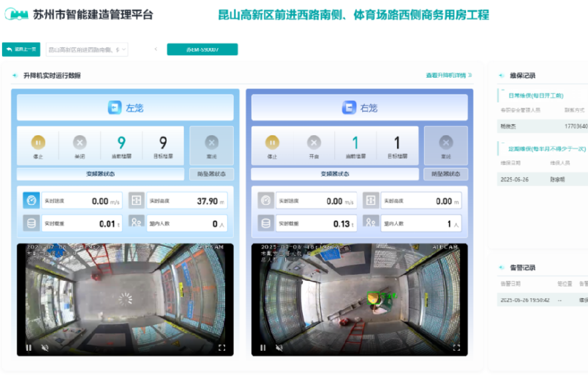
Task: Open fullscreen for right cage video
Action: tap(456, 347)
